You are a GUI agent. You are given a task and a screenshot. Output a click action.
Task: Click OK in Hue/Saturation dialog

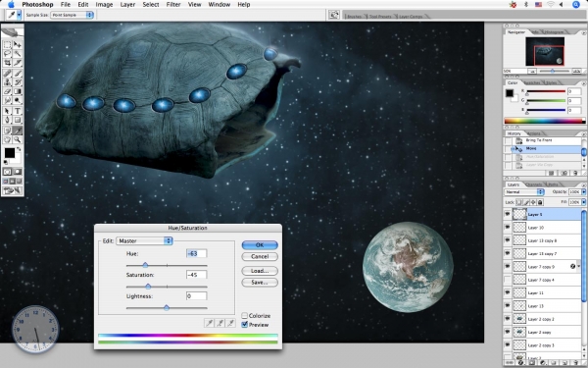[260, 244]
